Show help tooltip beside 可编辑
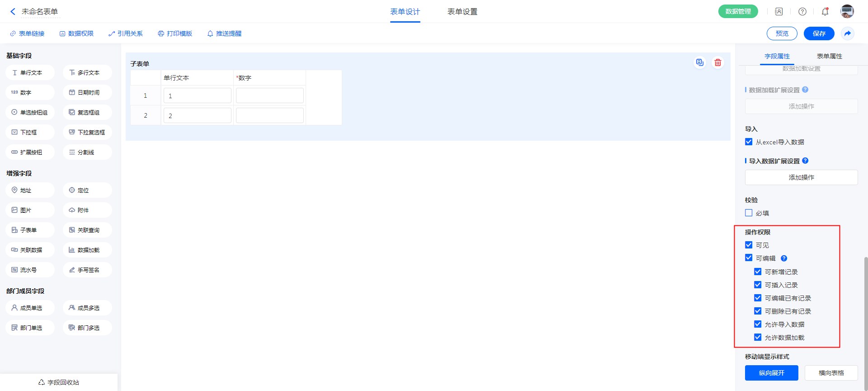Image resolution: width=868 pixels, height=391 pixels. tap(784, 258)
